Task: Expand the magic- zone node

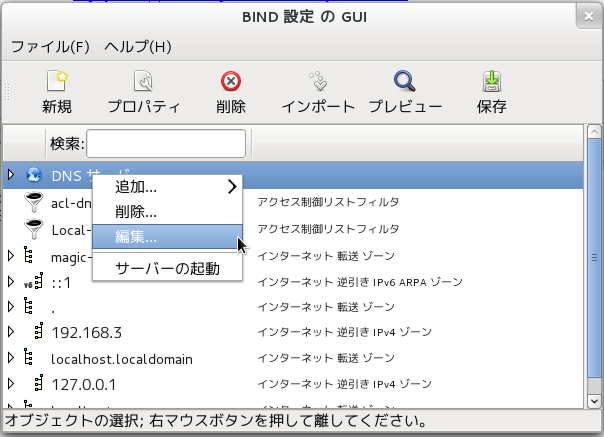Action: click(x=11, y=255)
